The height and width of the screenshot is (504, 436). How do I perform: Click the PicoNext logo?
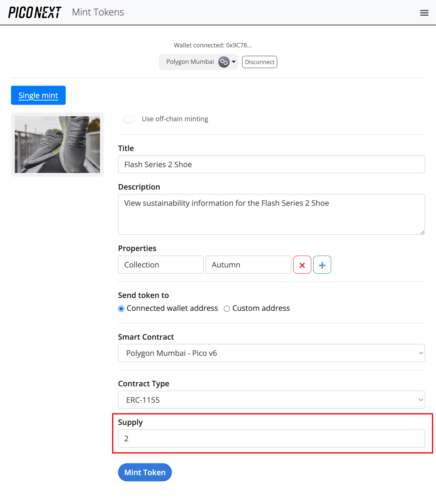click(34, 12)
